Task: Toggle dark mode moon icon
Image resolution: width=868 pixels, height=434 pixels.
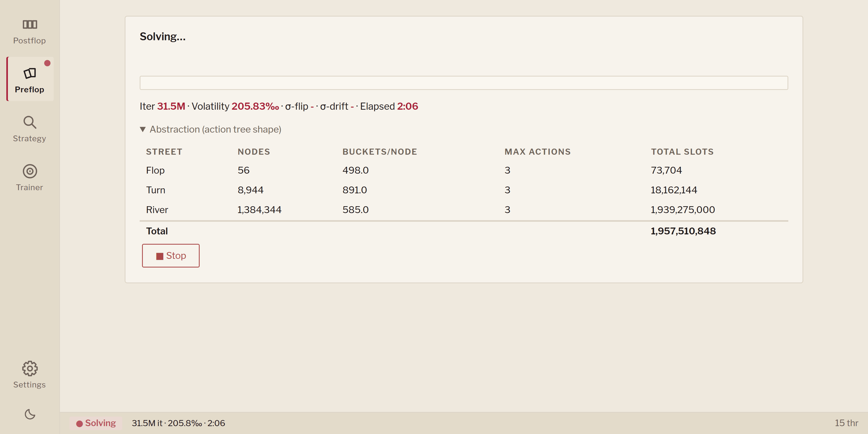Action: pyautogui.click(x=30, y=414)
